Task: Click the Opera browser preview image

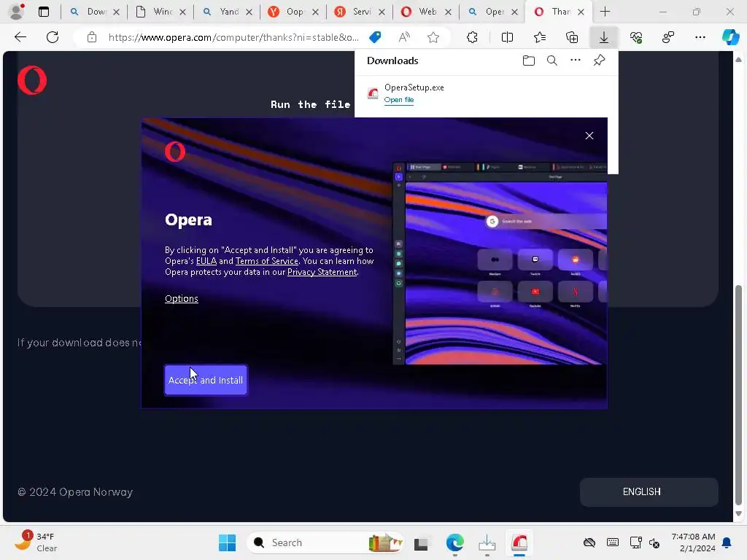Action: point(500,263)
